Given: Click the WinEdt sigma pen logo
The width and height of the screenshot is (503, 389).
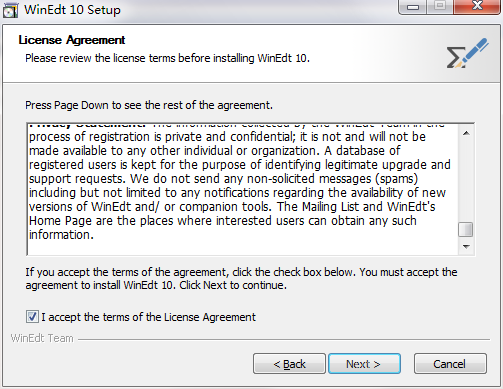Looking at the screenshot, I should 467,53.
